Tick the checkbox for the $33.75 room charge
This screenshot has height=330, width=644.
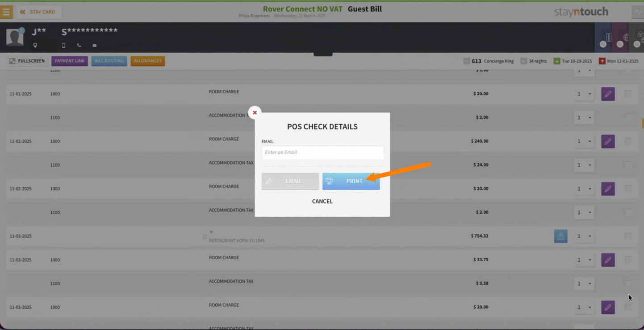click(x=628, y=260)
